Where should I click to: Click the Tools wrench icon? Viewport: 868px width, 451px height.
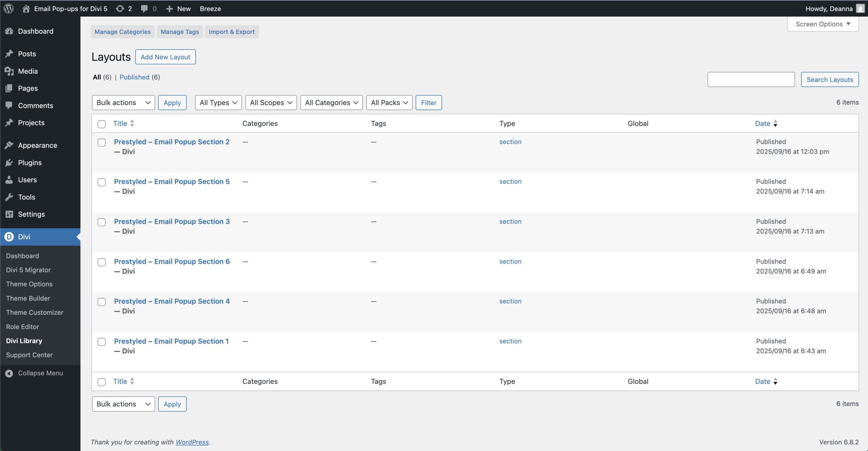click(x=9, y=197)
